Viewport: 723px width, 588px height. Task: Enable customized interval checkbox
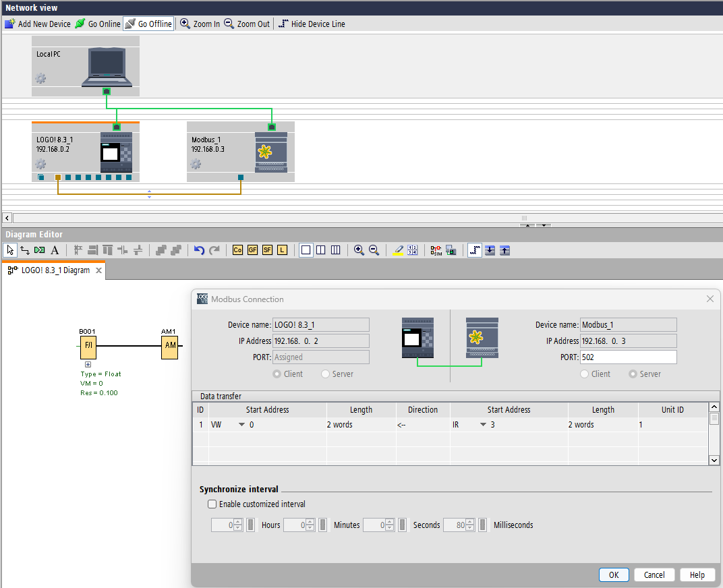[x=212, y=504]
